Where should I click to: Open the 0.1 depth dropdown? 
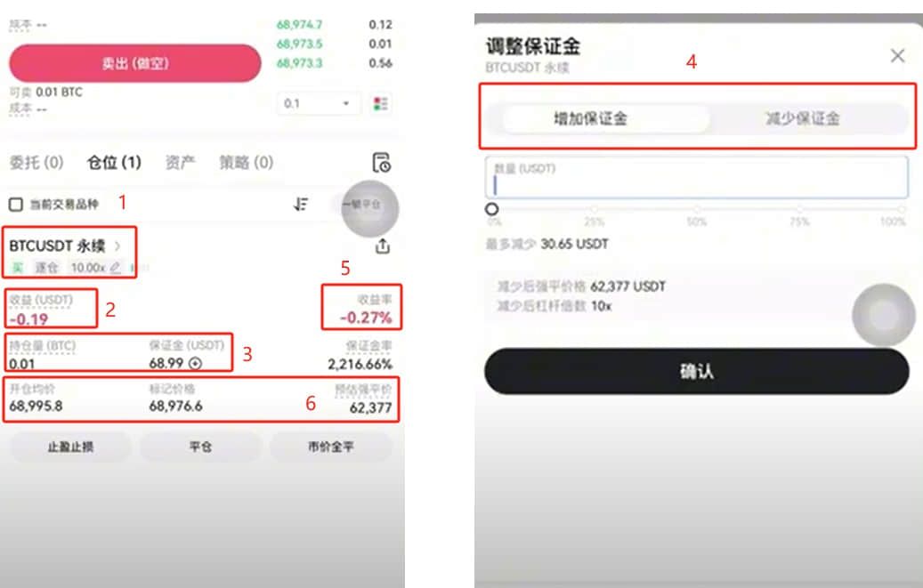(x=318, y=103)
